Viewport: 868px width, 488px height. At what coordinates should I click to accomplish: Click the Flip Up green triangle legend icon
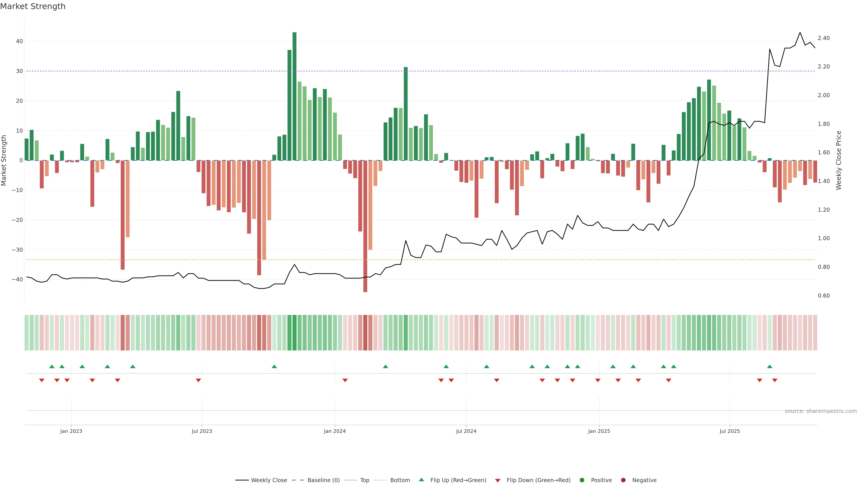coord(421,480)
